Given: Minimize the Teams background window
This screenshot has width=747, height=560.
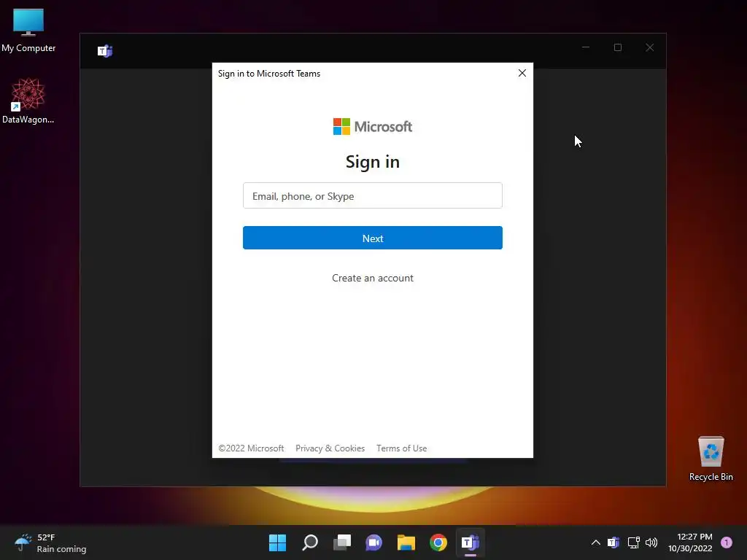Looking at the screenshot, I should tap(586, 47).
